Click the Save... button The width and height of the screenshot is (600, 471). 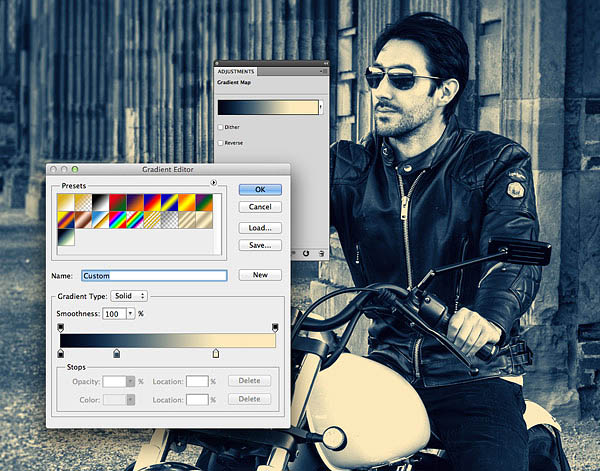click(x=260, y=245)
